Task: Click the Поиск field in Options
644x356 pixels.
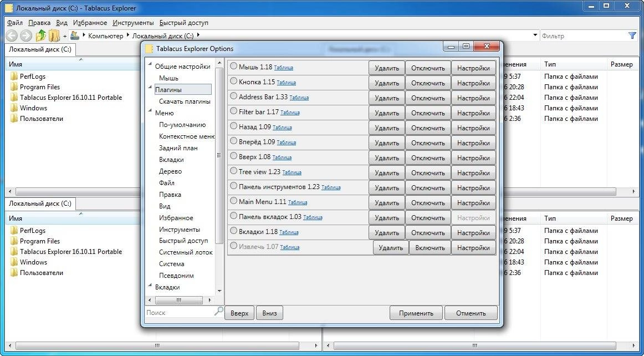Action: pos(180,312)
